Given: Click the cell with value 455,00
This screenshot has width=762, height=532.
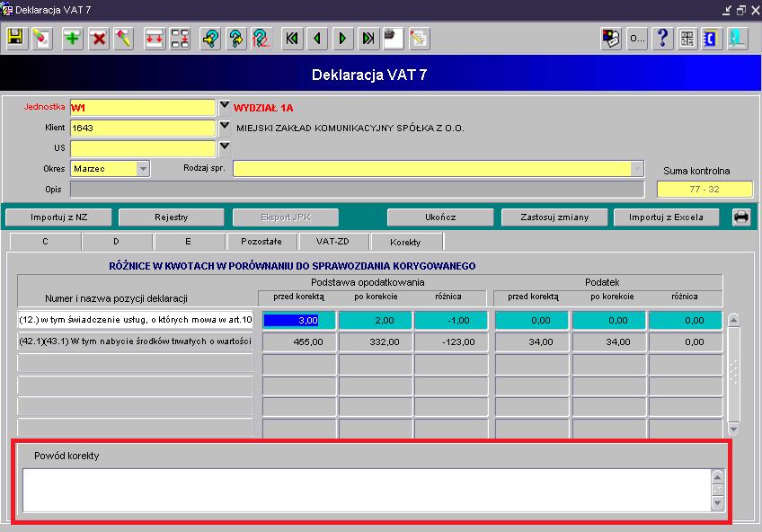Looking at the screenshot, I should (x=299, y=342).
